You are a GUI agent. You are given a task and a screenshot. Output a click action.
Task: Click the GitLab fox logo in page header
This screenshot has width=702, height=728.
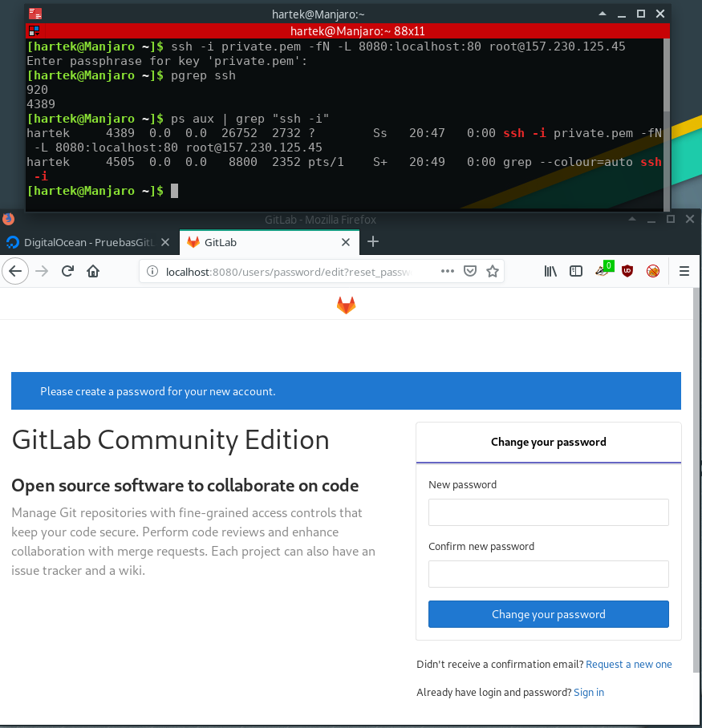pos(346,305)
